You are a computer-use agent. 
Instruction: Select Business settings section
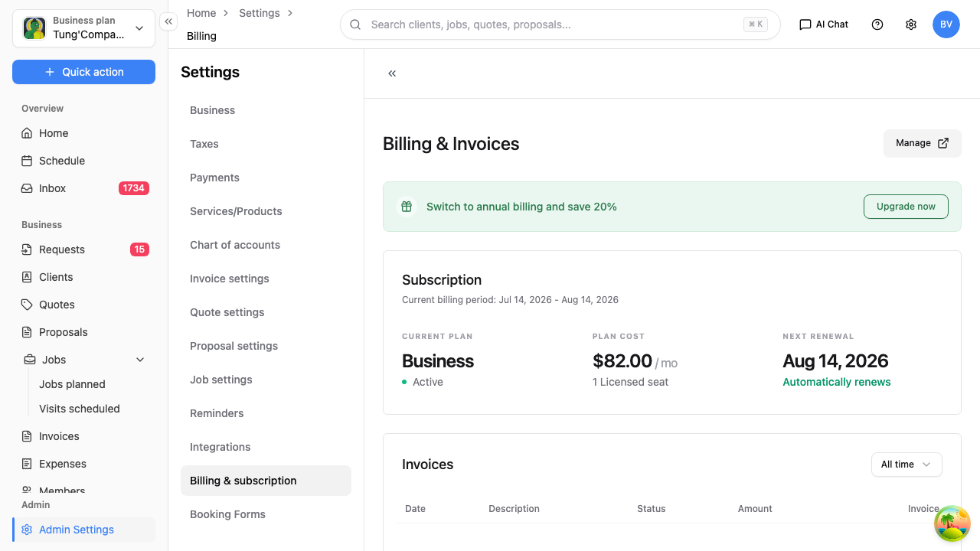coord(266,110)
